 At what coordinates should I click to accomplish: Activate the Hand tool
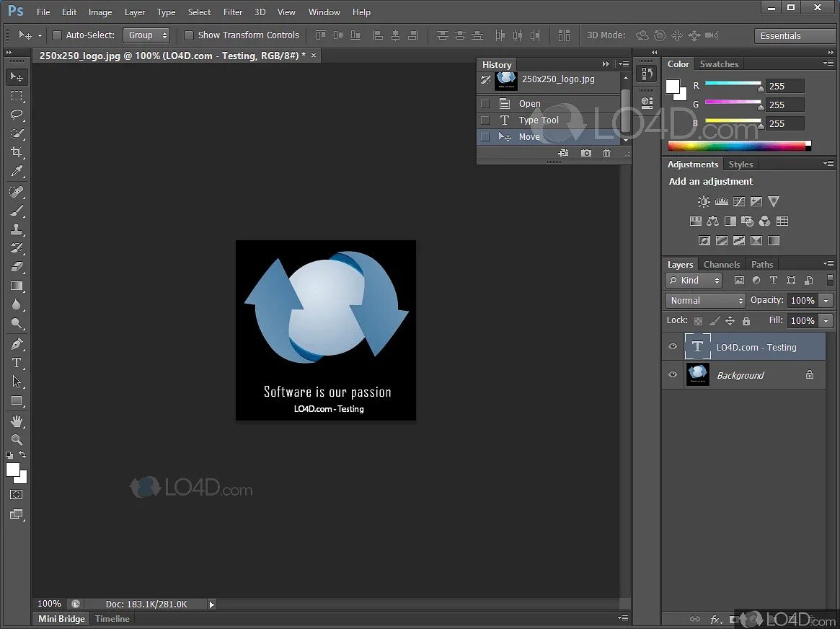(x=17, y=421)
